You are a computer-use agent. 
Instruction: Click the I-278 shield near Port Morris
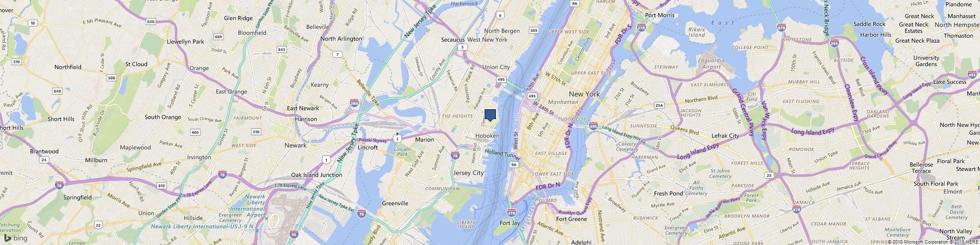click(x=641, y=27)
